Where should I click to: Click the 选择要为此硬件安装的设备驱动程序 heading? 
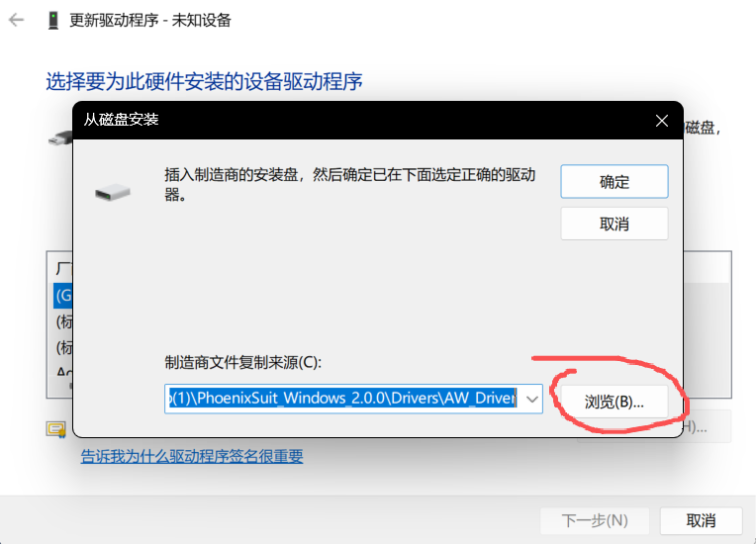[x=204, y=81]
